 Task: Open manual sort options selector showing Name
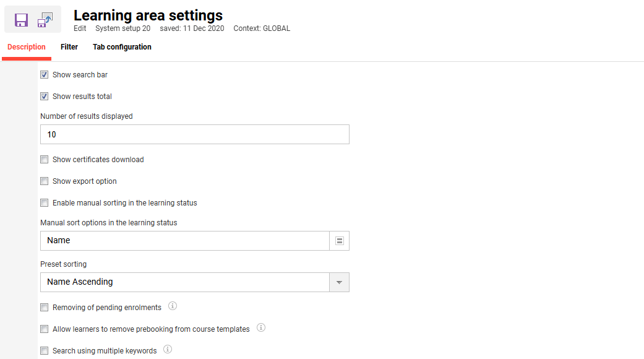339,240
